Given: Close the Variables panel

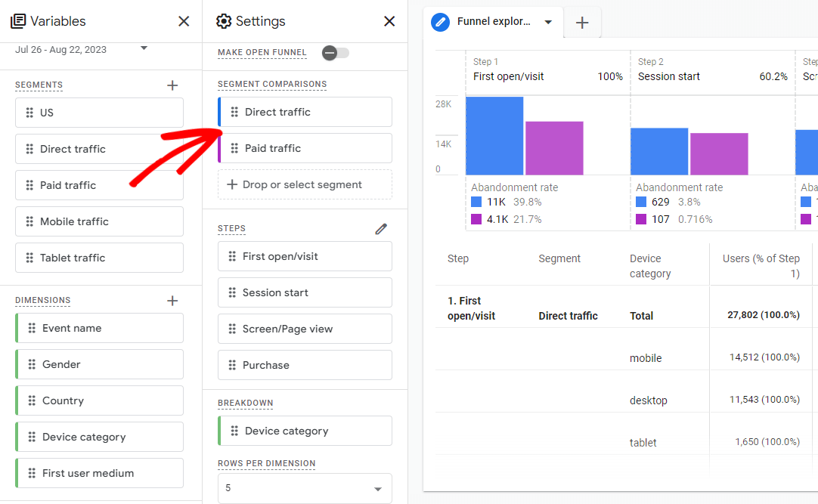Looking at the screenshot, I should [184, 21].
